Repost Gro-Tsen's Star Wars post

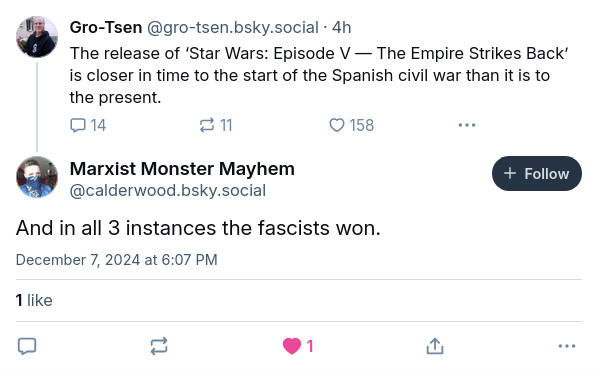216,125
